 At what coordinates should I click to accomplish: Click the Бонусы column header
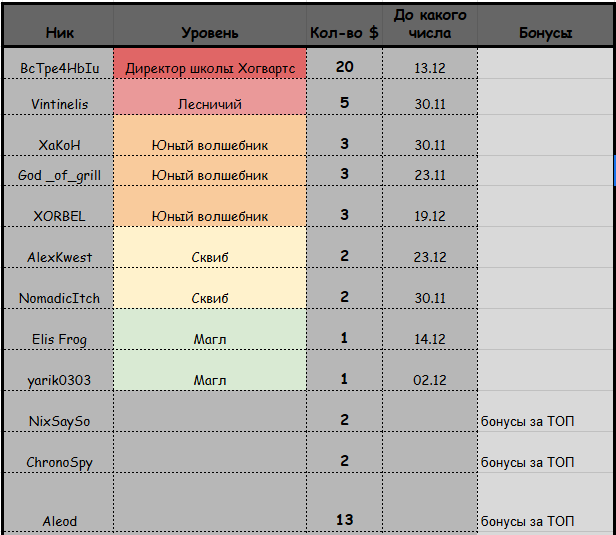(x=545, y=26)
